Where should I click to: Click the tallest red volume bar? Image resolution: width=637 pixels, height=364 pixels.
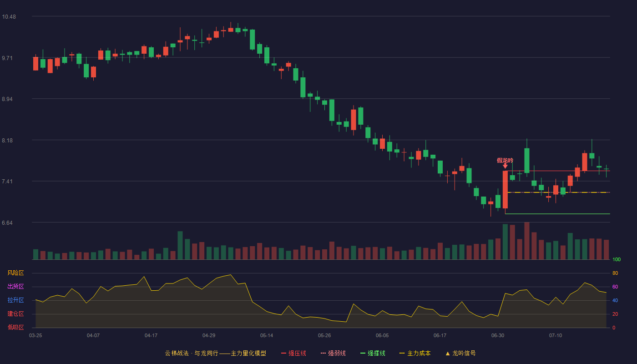(527, 241)
